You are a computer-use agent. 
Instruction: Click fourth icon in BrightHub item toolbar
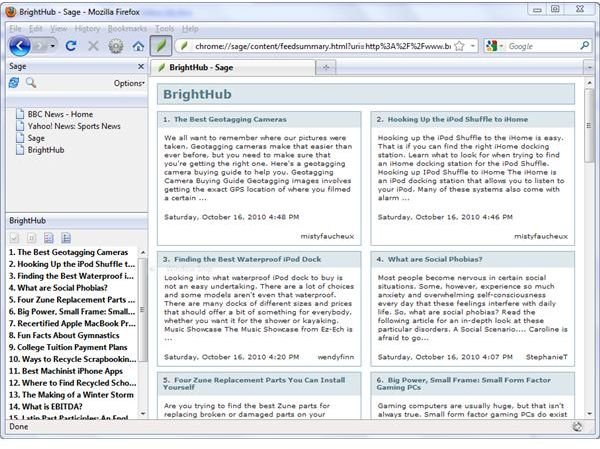click(x=66, y=238)
